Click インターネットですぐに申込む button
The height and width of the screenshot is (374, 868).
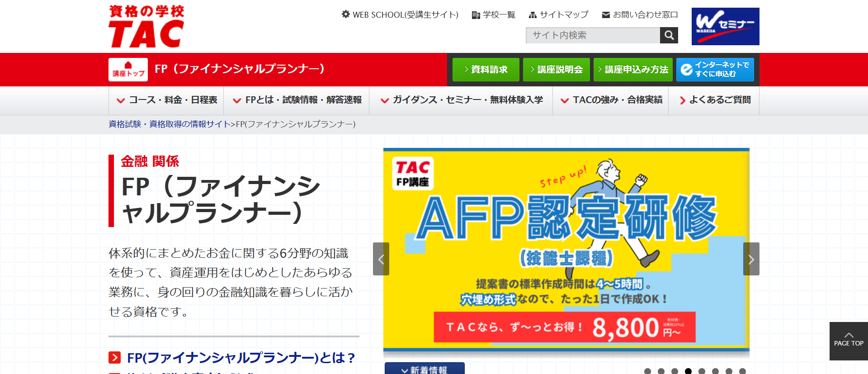[x=715, y=70]
